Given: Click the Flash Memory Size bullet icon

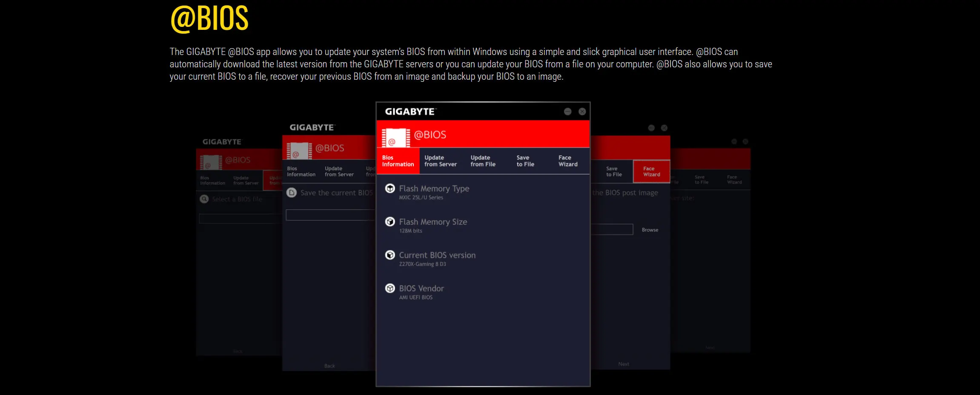Looking at the screenshot, I should (390, 222).
